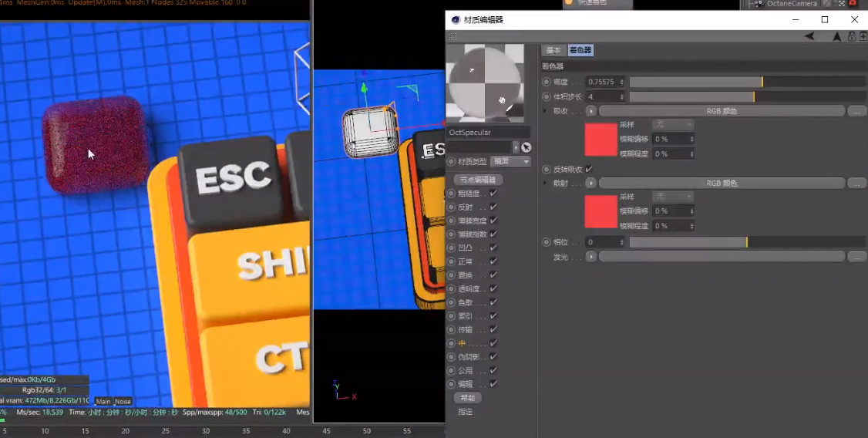Switch to Noise tab in live viewer
Viewport: 868px width, 438px height.
pyautogui.click(x=123, y=402)
